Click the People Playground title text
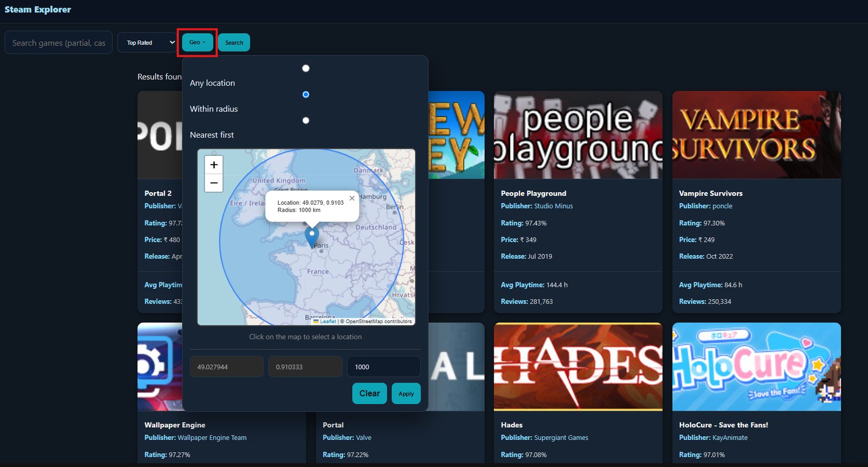 [533, 193]
